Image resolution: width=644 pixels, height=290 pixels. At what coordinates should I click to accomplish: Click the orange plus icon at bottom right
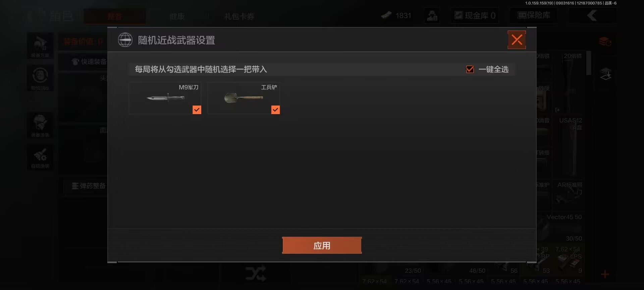coord(605,275)
